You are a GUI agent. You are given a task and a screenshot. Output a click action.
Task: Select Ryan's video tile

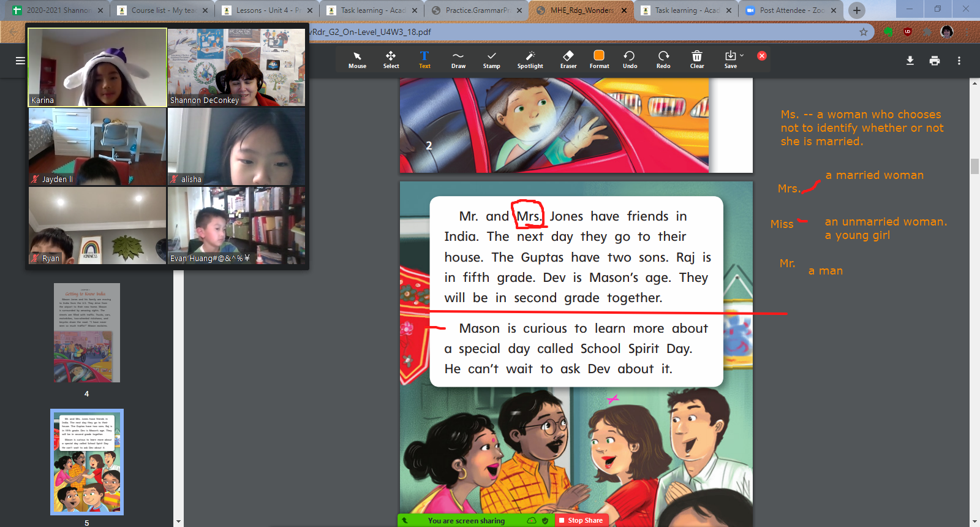pos(97,226)
